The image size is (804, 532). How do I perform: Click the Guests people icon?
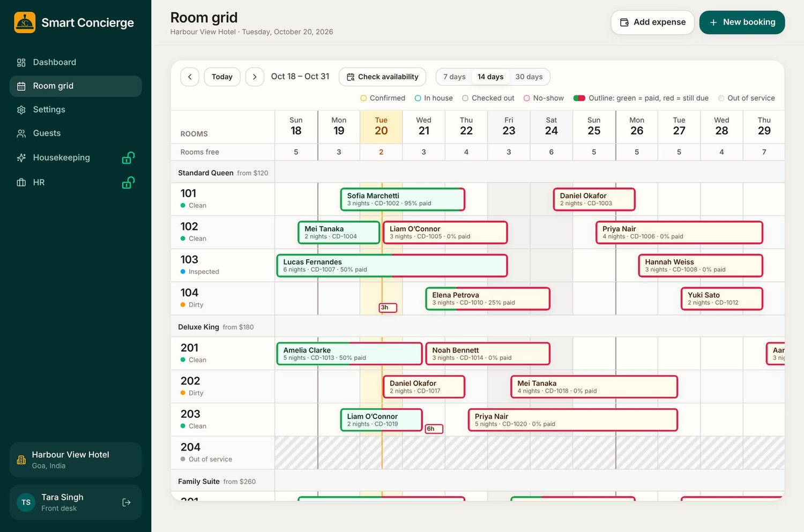[21, 133]
